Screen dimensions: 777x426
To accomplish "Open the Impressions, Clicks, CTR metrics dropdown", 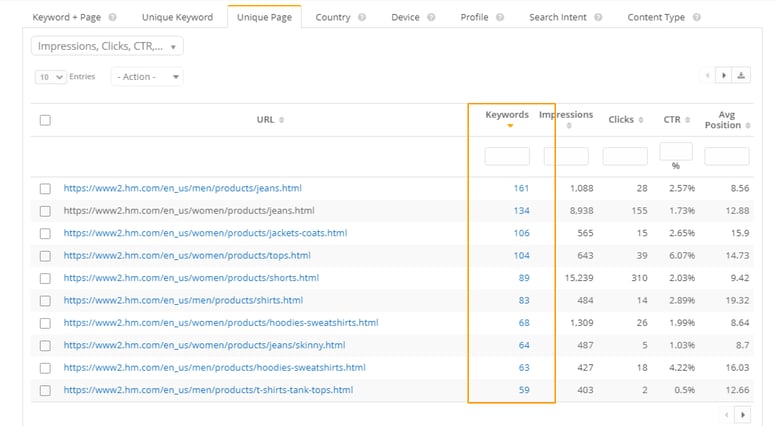I will point(107,46).
